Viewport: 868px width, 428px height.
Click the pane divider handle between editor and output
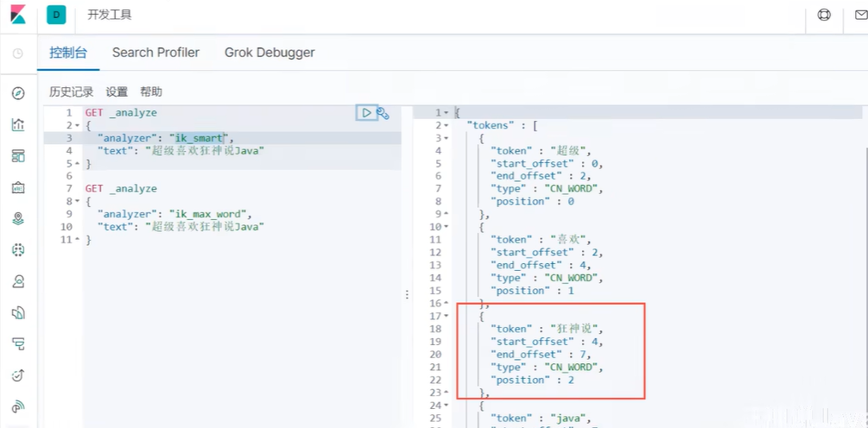pos(407,295)
